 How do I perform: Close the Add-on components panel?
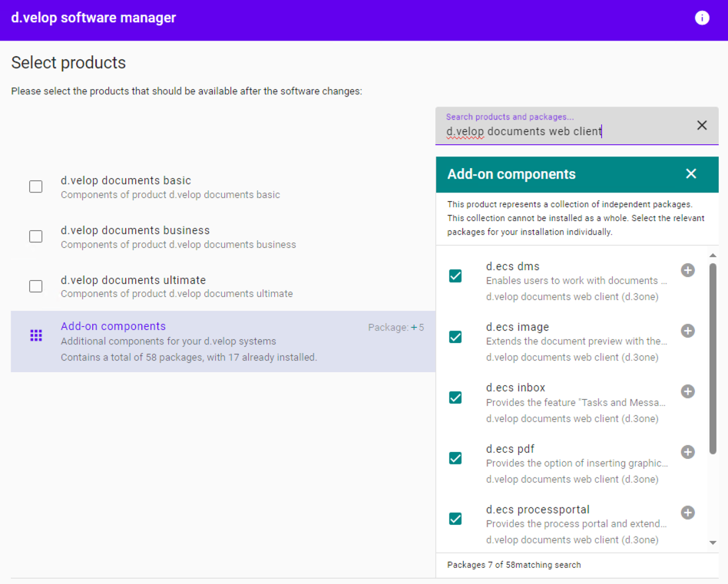coord(690,174)
